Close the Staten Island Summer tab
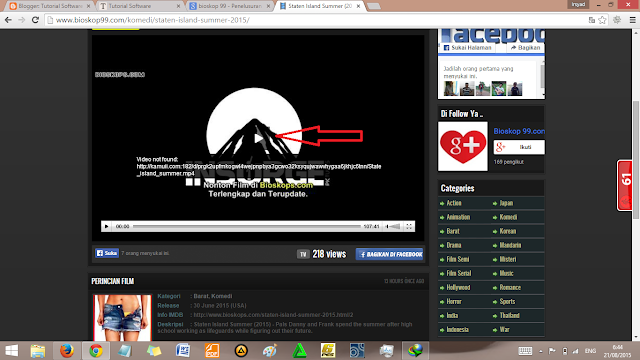Screen dimensions: 640x360 click(358, 6)
